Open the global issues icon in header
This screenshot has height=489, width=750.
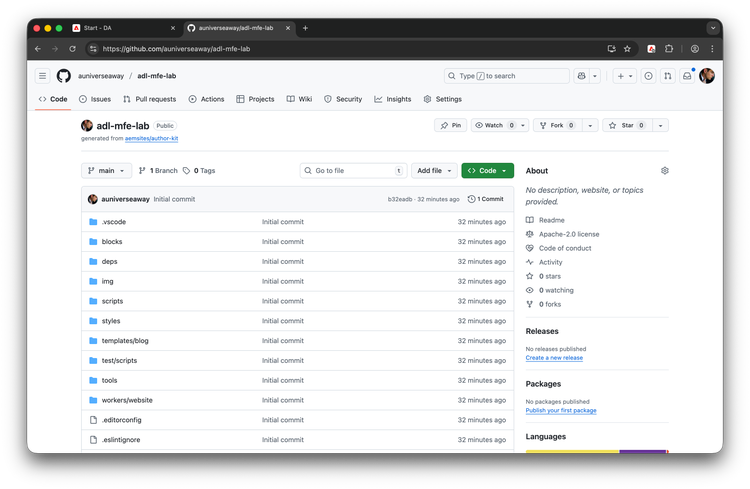pos(649,76)
